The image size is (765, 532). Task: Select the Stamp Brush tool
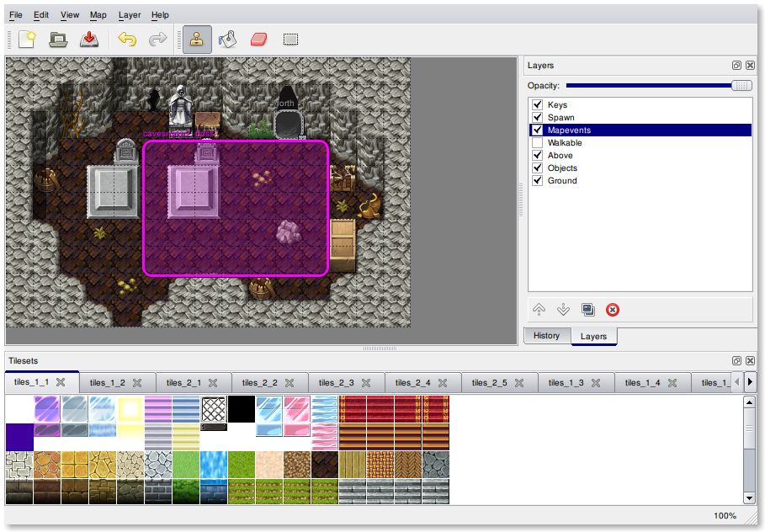[197, 39]
